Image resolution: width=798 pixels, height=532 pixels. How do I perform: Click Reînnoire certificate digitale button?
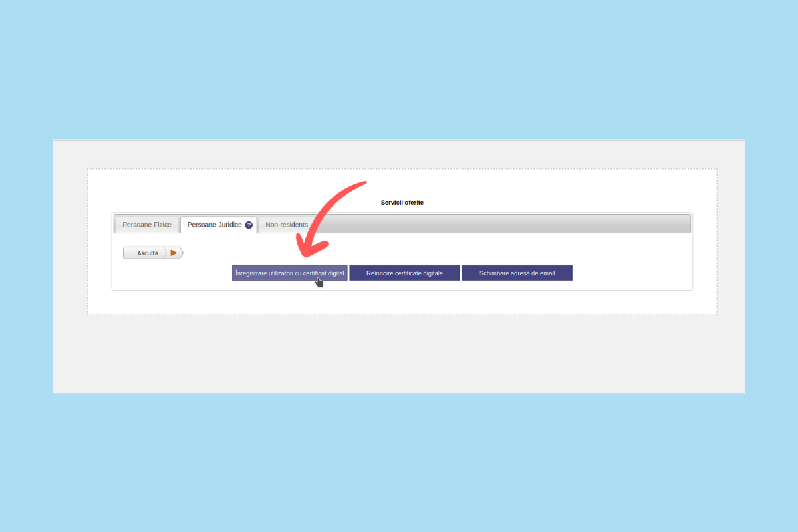404,273
